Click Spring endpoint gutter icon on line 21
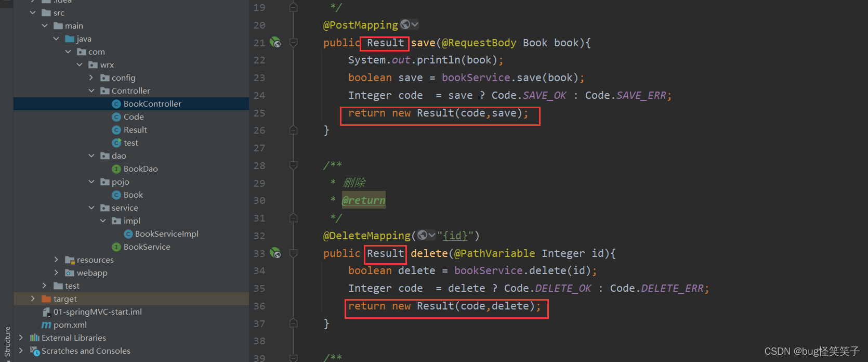The height and width of the screenshot is (362, 868). pyautogui.click(x=275, y=43)
